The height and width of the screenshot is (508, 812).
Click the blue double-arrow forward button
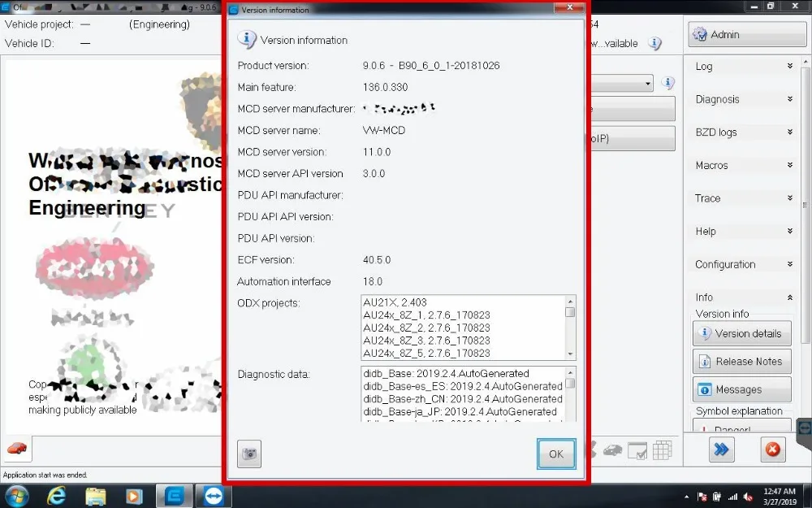pyautogui.click(x=721, y=449)
